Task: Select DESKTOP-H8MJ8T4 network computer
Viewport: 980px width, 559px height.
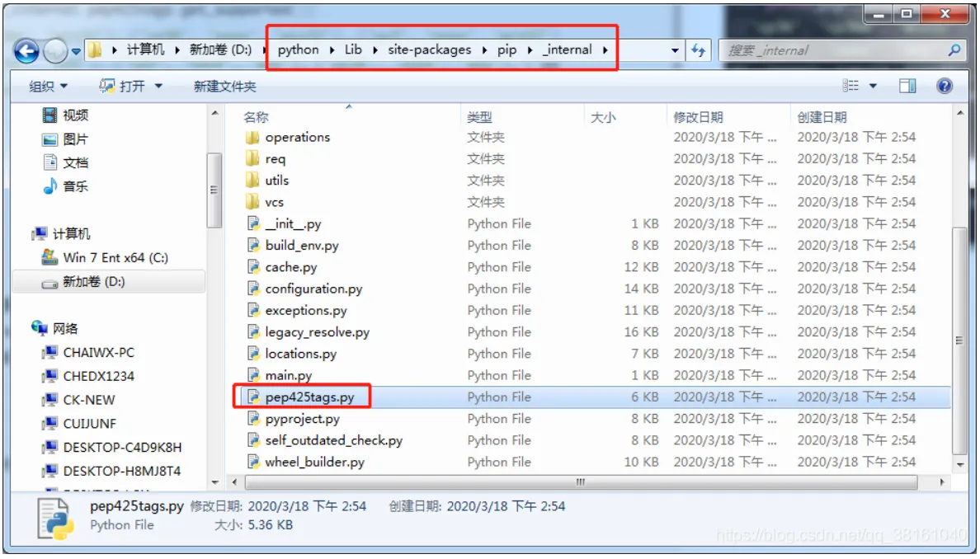Action: point(111,471)
